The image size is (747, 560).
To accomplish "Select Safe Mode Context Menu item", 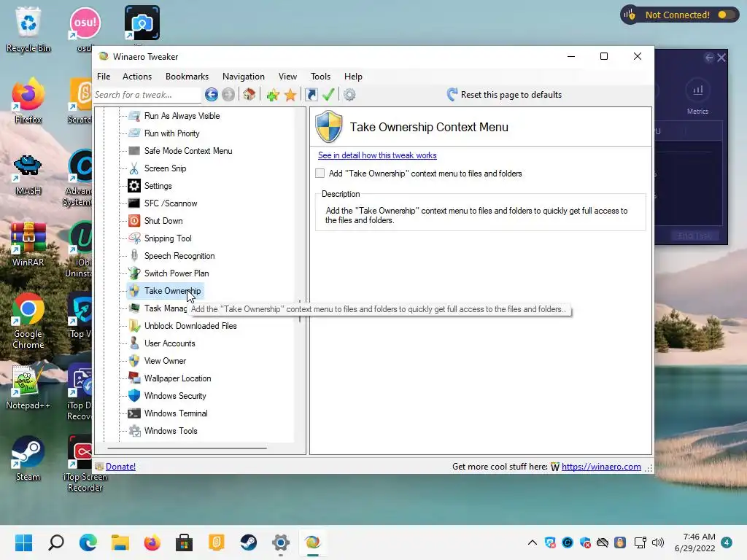I will [188, 151].
